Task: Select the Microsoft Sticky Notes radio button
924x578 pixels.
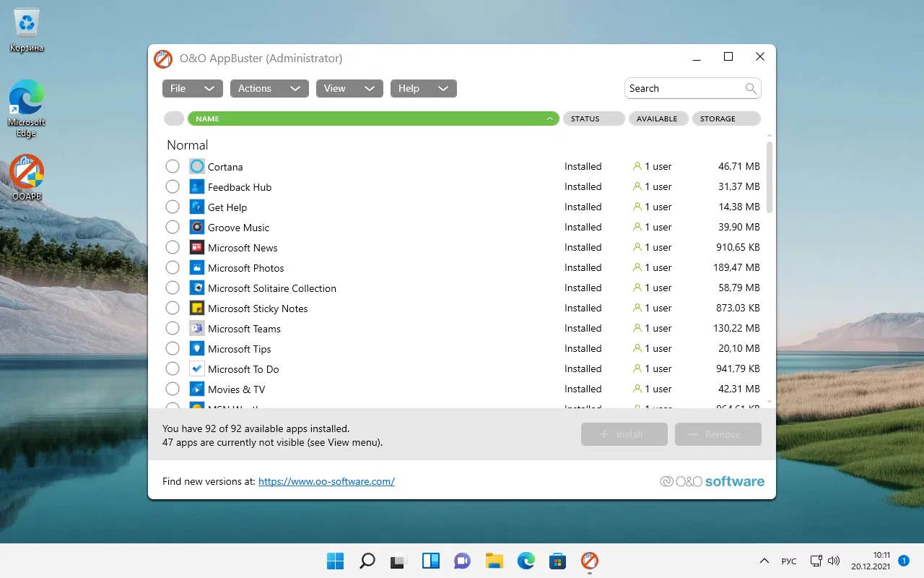Action: click(173, 308)
